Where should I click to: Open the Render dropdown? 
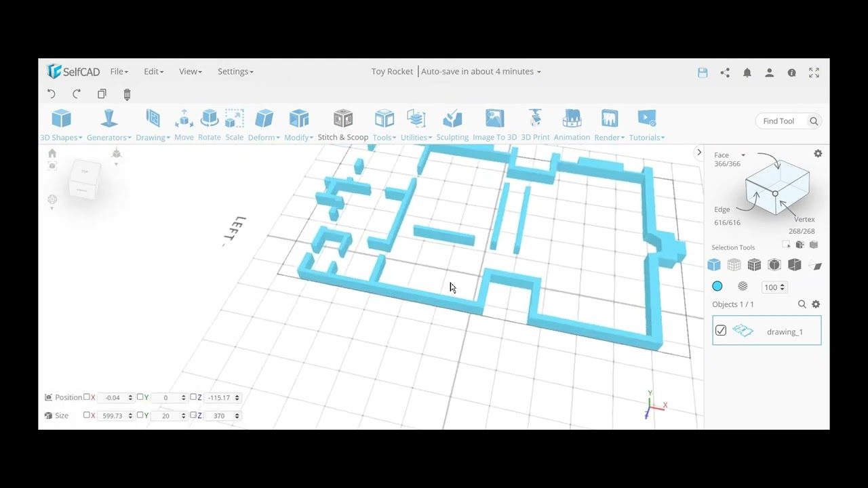[x=609, y=125]
